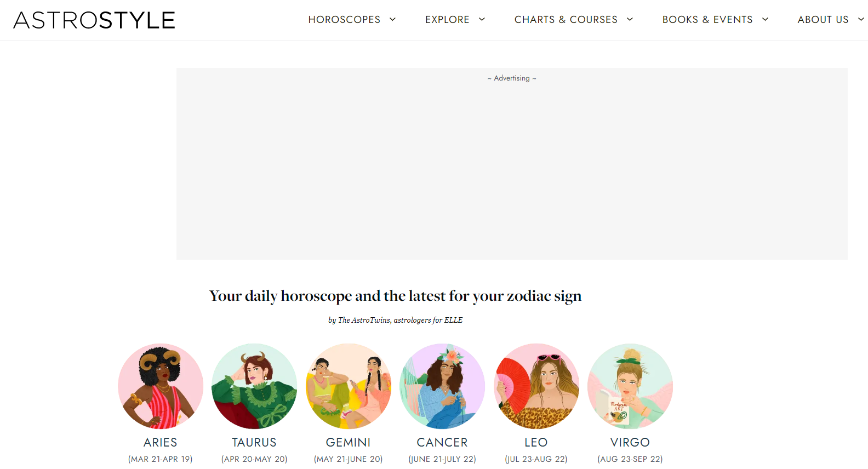
Task: Expand the Explore dropdown chevron
Action: 482,19
